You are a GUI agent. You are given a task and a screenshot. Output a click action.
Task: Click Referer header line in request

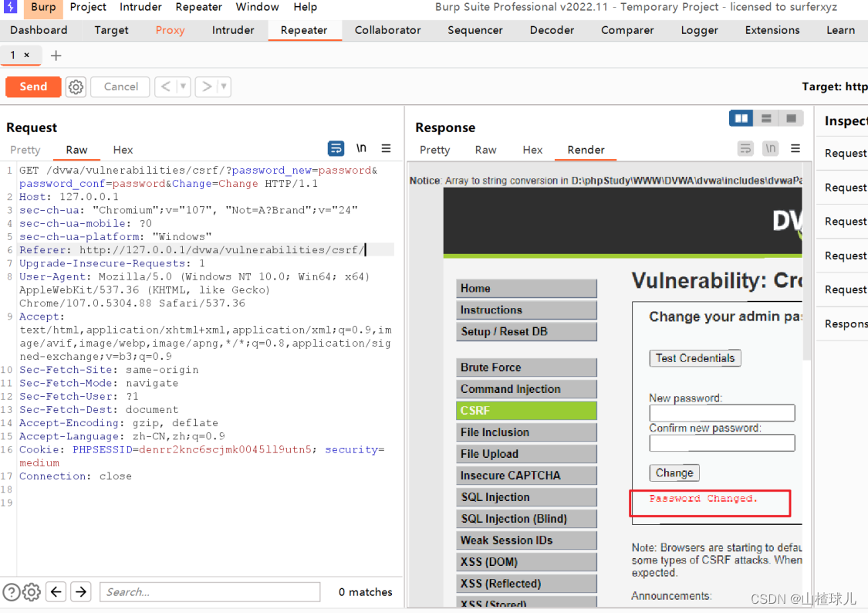coord(192,249)
